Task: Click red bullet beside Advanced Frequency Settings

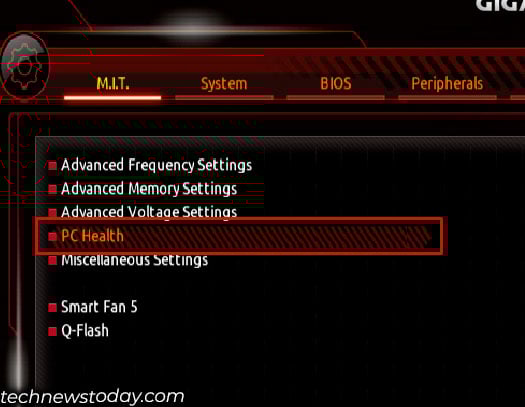Action: (x=52, y=166)
